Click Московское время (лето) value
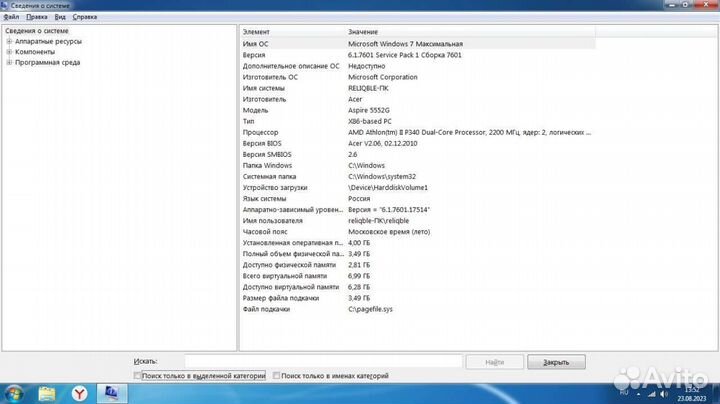The height and width of the screenshot is (404, 720). (x=389, y=232)
